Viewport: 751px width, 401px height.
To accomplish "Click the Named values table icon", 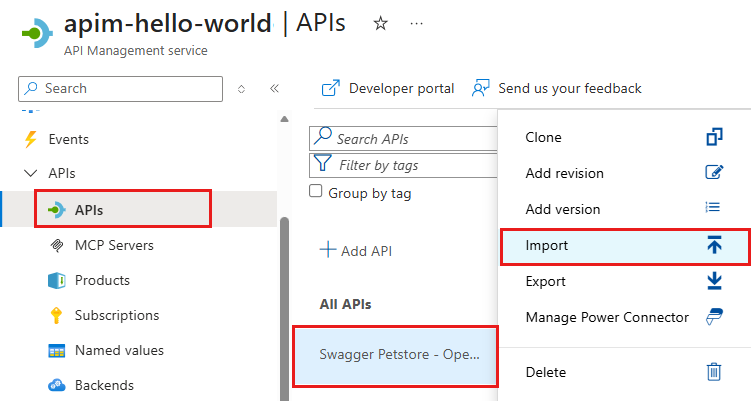I will click(57, 351).
